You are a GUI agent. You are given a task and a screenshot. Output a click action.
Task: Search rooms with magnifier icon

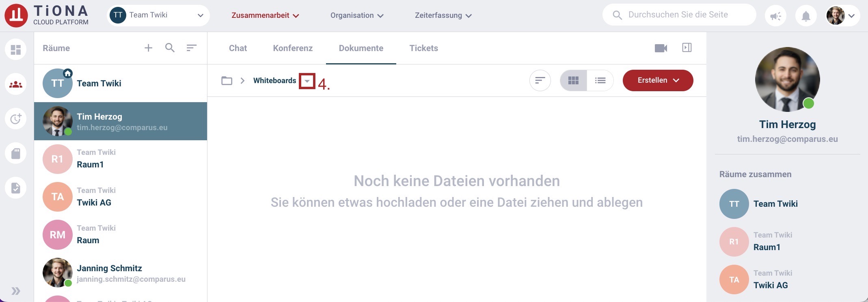point(170,48)
